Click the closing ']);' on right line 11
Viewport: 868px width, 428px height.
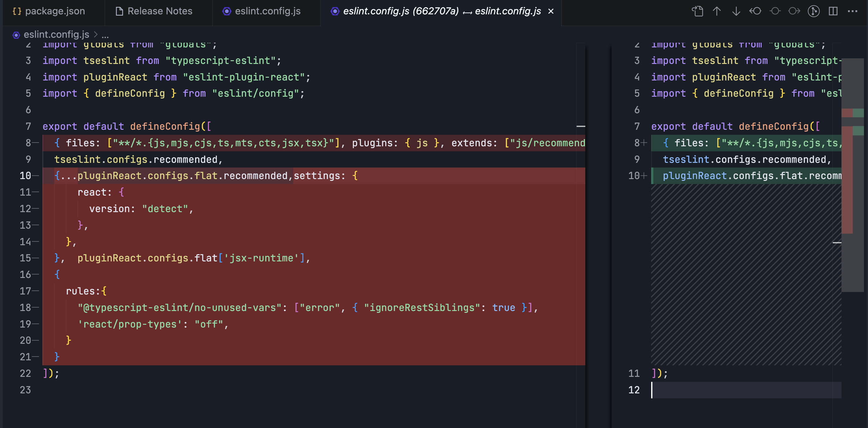(659, 373)
